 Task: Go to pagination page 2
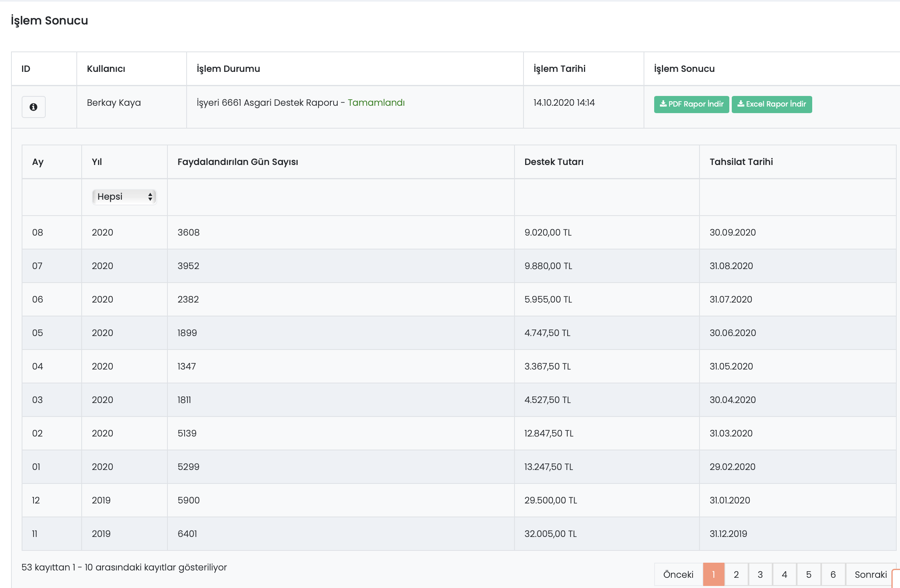(x=736, y=575)
